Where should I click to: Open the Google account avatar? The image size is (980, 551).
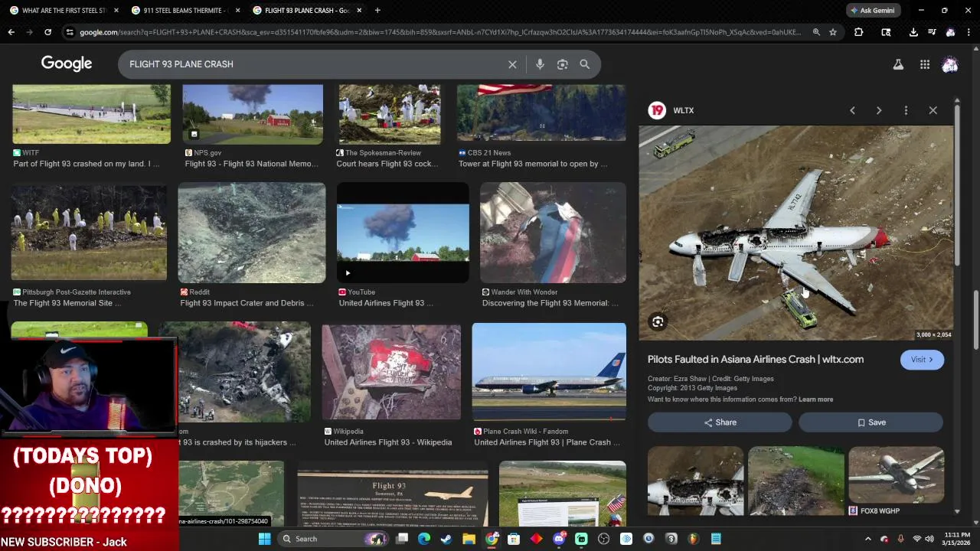950,65
